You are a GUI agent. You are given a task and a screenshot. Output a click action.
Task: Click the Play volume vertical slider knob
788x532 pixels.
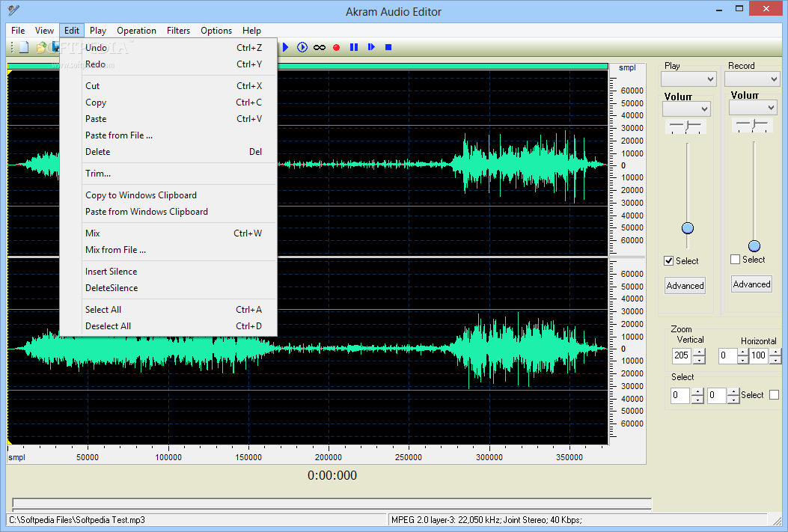[688, 228]
